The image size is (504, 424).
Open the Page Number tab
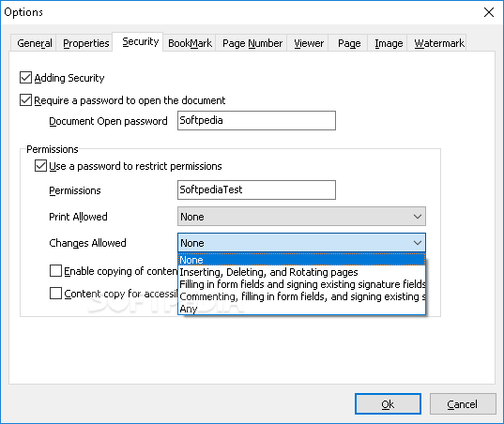pos(252,43)
